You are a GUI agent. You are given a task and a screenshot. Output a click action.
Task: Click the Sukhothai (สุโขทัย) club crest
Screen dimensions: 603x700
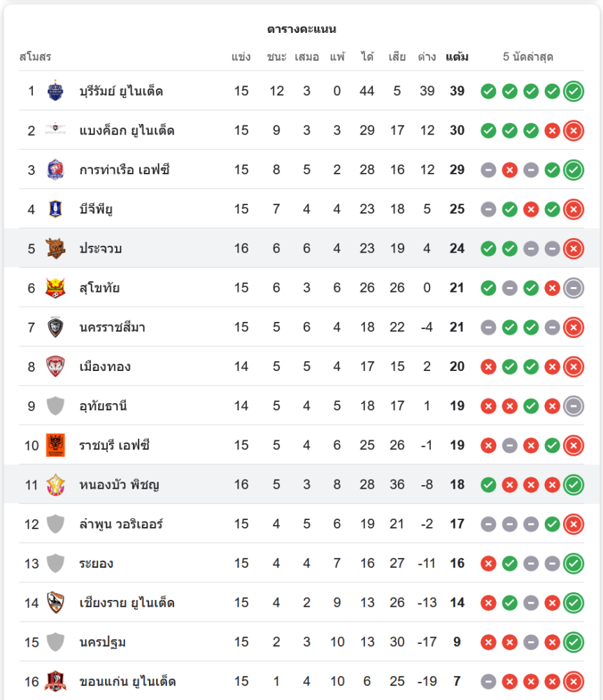(55, 288)
